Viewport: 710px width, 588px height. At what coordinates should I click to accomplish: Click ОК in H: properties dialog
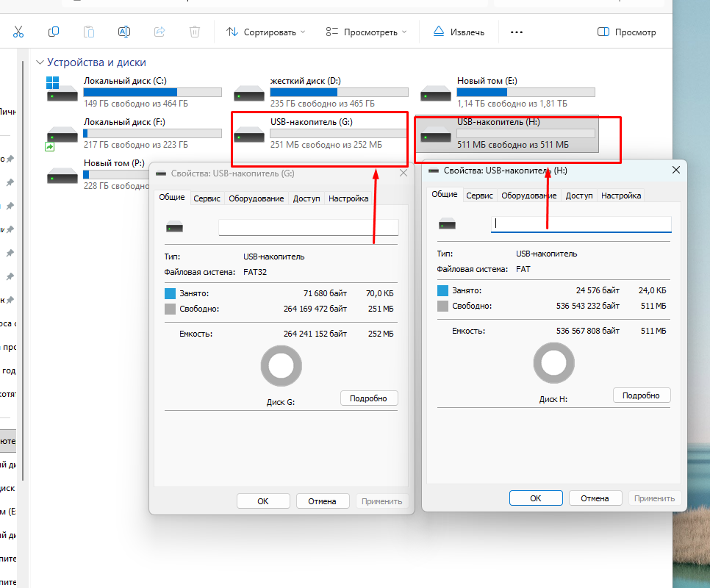click(x=536, y=498)
